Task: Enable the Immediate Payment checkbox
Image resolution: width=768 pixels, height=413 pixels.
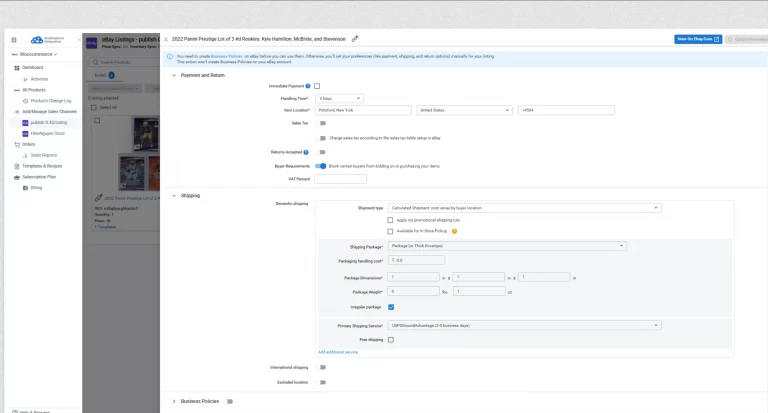Action: (318, 86)
